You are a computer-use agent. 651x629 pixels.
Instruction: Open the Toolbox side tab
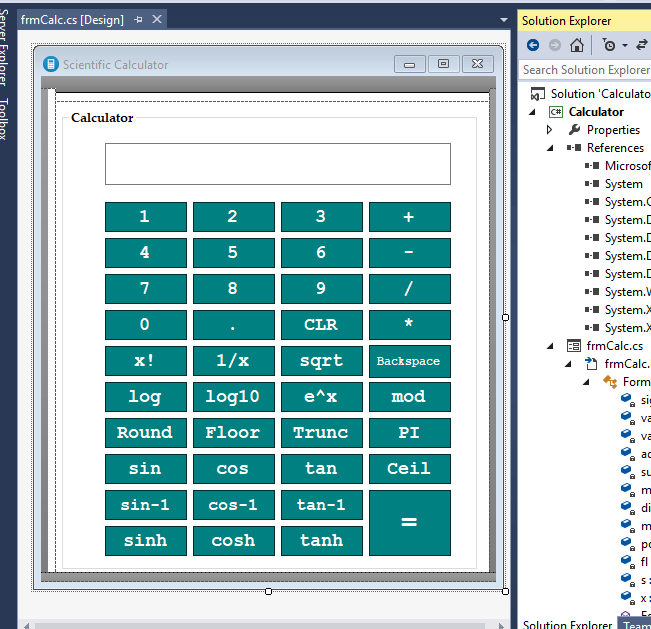click(4, 119)
